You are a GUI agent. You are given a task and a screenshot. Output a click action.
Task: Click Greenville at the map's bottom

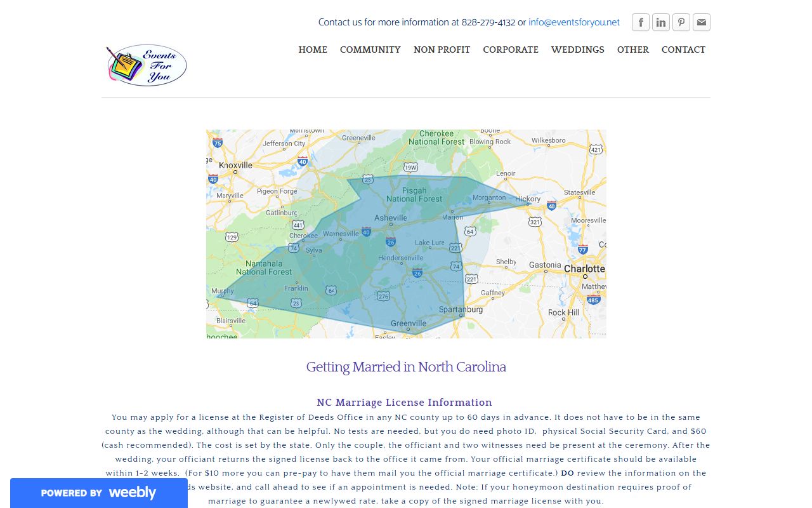(408, 324)
